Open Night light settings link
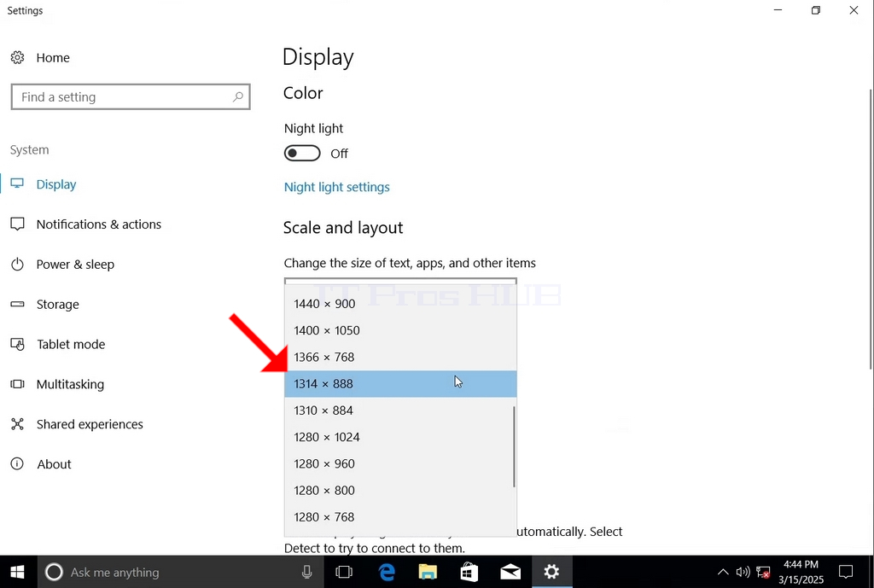Image resolution: width=874 pixels, height=588 pixels. coord(336,187)
